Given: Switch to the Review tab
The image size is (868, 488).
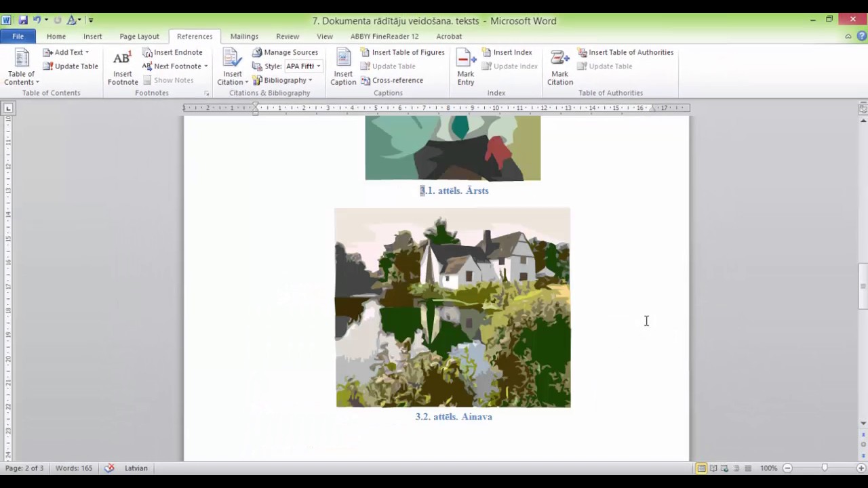Looking at the screenshot, I should coord(288,37).
